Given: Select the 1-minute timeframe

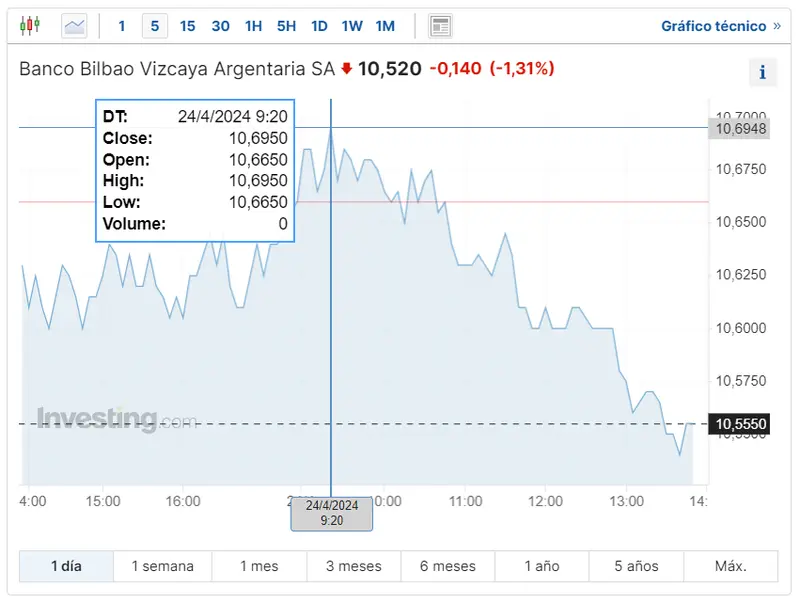Looking at the screenshot, I should tap(121, 26).
